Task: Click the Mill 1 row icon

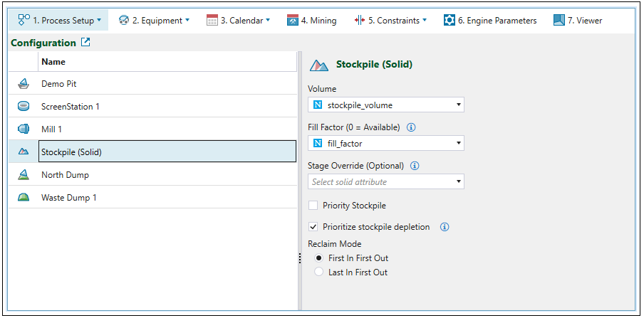Action: (24, 129)
